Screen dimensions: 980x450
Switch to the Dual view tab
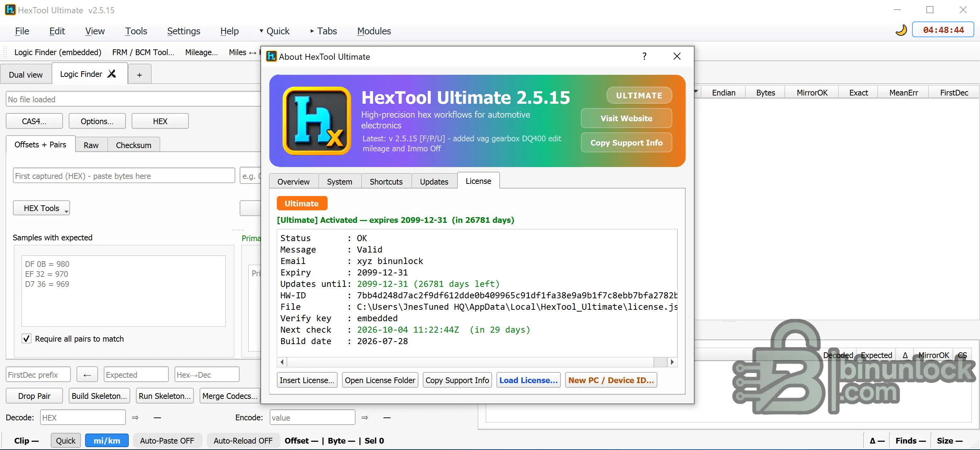[x=25, y=74]
